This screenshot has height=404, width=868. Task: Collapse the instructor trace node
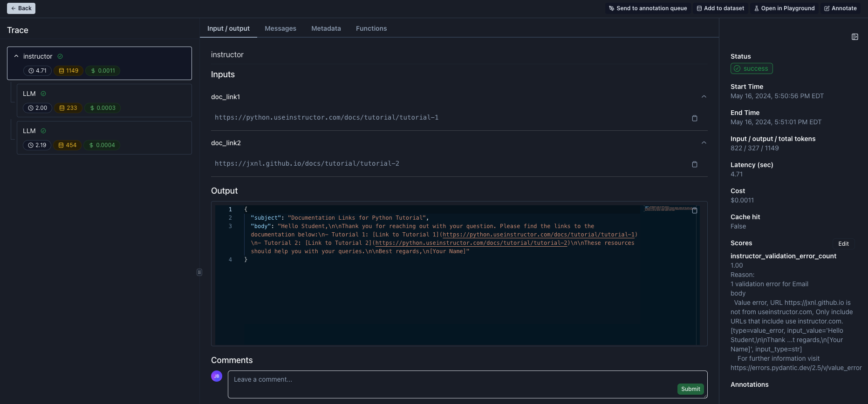pos(16,56)
